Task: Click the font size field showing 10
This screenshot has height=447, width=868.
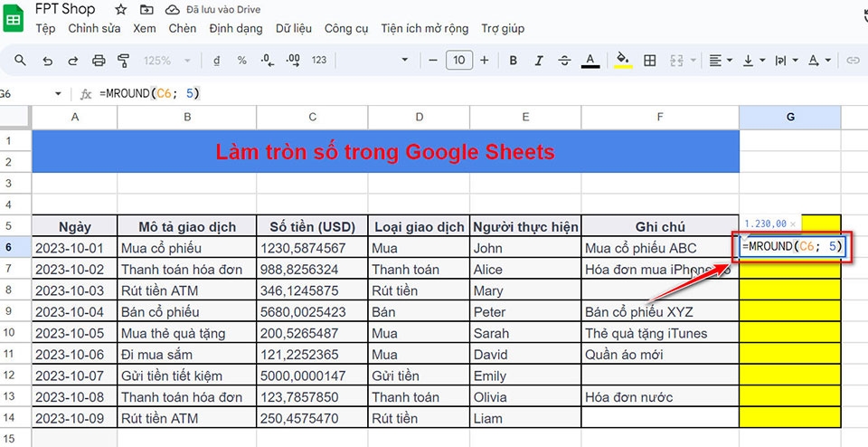Action: pyautogui.click(x=459, y=60)
